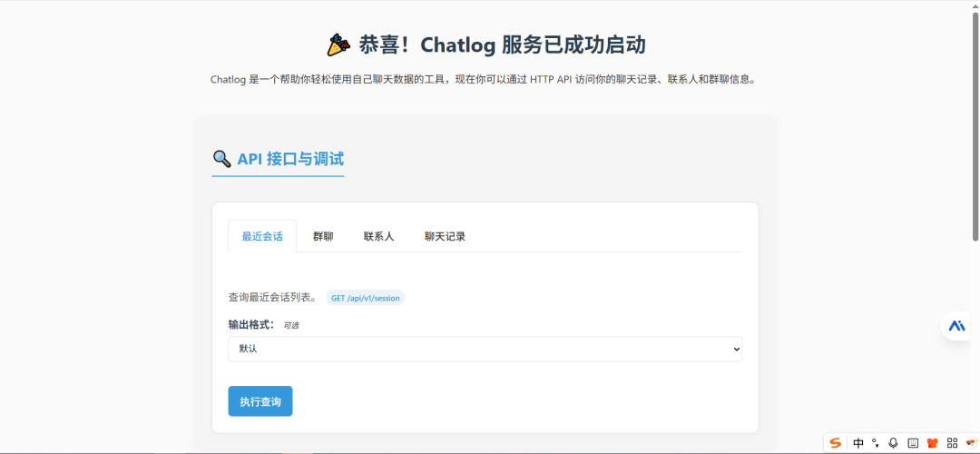Click the GET /api/v1/session endpoint badge
Image resolution: width=980 pixels, height=454 pixels.
(365, 298)
